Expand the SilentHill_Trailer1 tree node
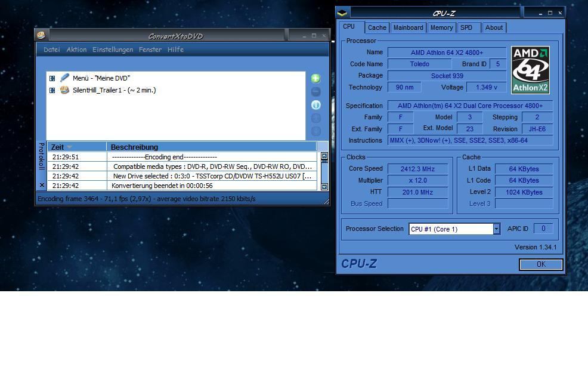 52,91
